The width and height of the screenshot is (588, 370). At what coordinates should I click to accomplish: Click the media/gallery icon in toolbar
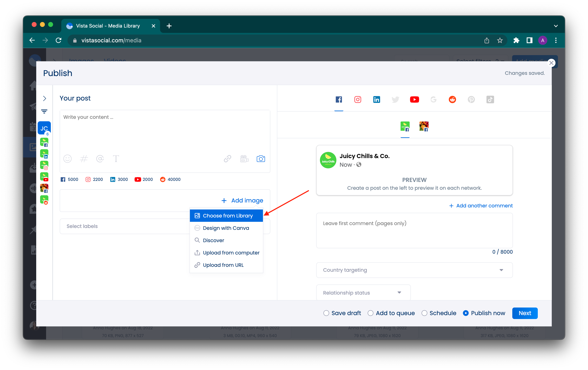pos(261,158)
